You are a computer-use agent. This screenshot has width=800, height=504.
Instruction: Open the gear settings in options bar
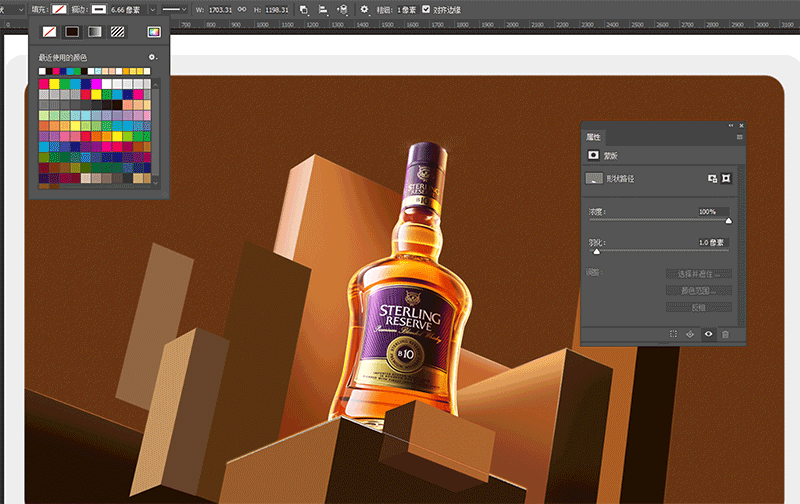pos(364,9)
